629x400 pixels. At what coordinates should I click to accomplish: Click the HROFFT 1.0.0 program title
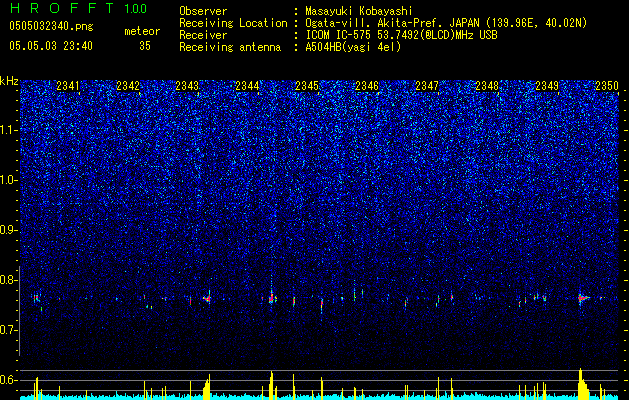(78, 8)
